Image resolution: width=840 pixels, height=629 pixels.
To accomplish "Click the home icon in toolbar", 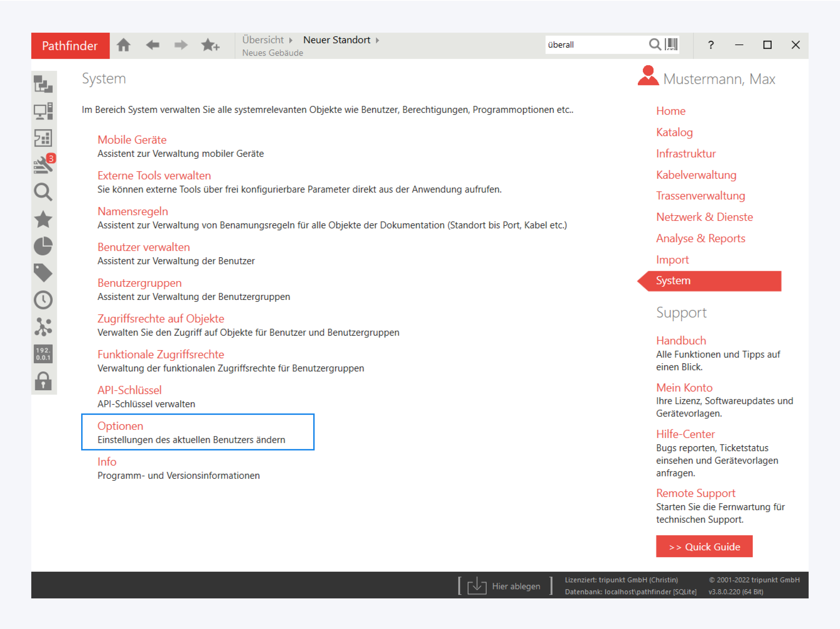I will click(124, 45).
